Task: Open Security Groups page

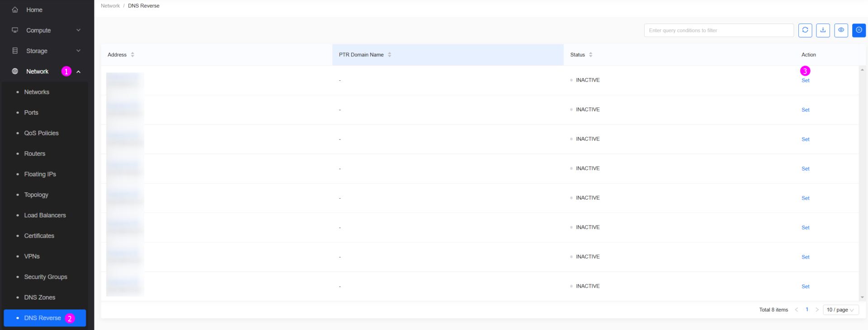Action: [46, 277]
